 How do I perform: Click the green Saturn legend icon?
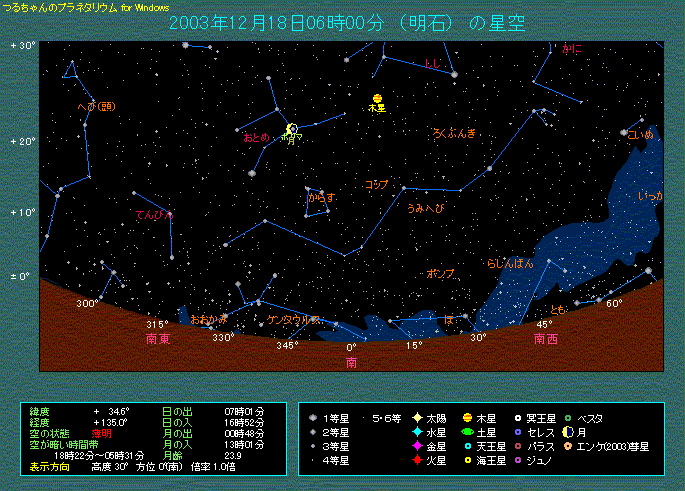(x=467, y=432)
